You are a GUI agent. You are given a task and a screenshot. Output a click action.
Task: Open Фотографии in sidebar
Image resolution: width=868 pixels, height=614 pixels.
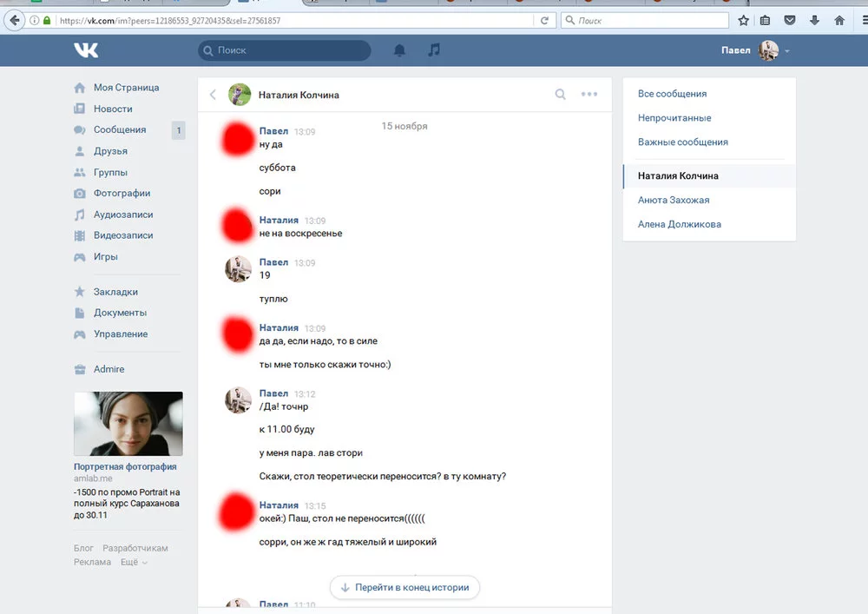pos(122,193)
